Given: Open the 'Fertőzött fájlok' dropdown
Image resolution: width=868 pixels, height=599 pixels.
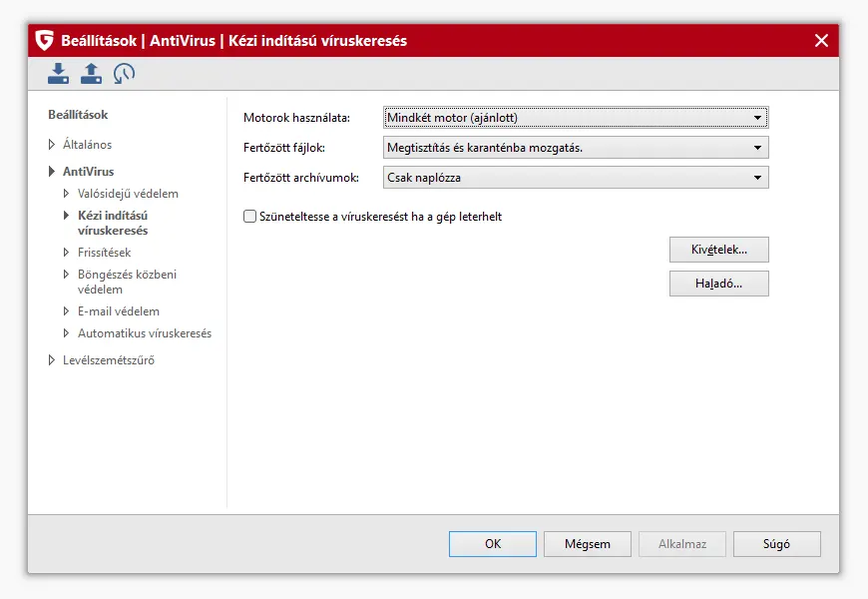Looking at the screenshot, I should point(576,148).
